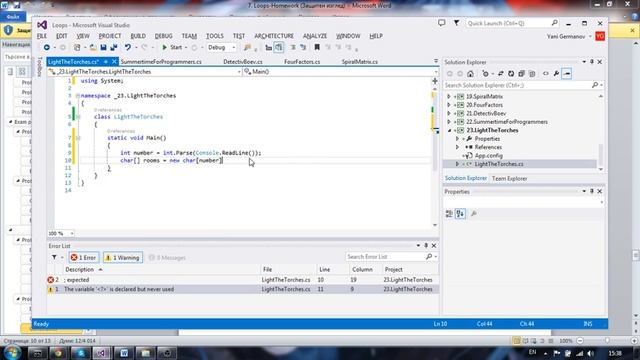Switch to SummertimeForProgrammers.cs tab
The width and height of the screenshot is (640, 360).
[161, 62]
